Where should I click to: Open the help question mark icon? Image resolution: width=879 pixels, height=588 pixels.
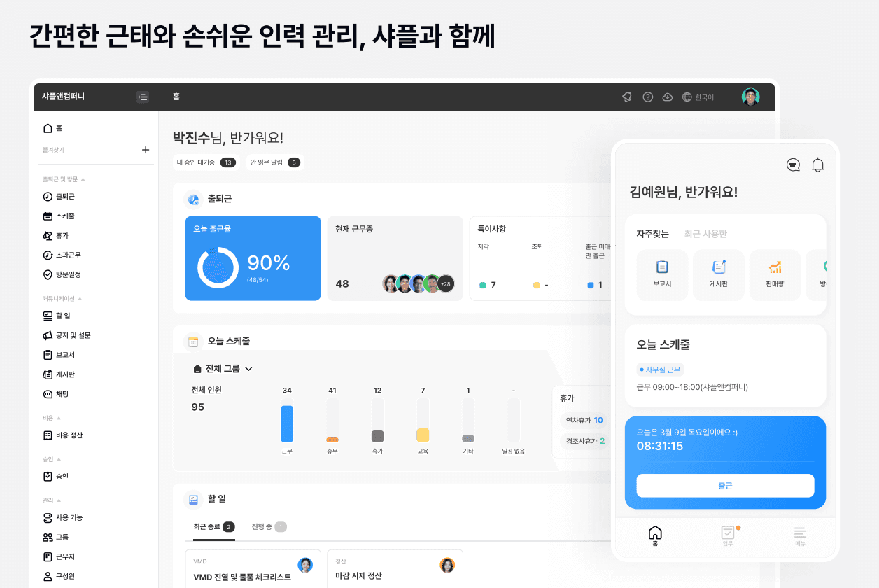[x=648, y=97]
